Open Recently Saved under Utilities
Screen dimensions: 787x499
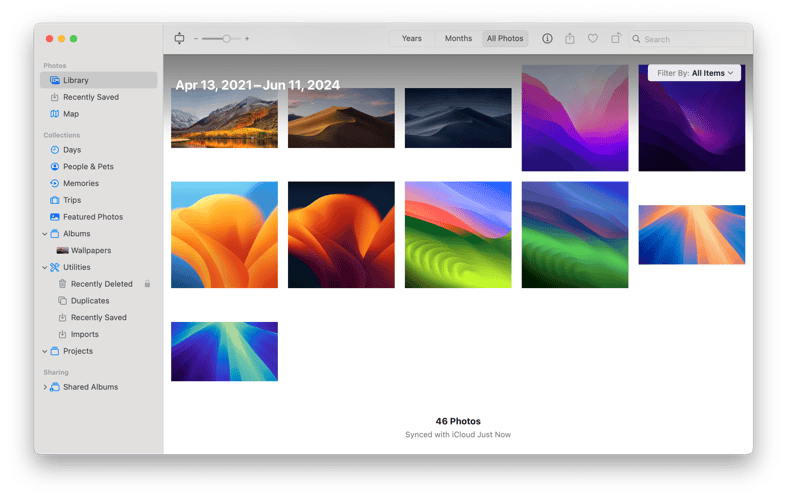(98, 318)
